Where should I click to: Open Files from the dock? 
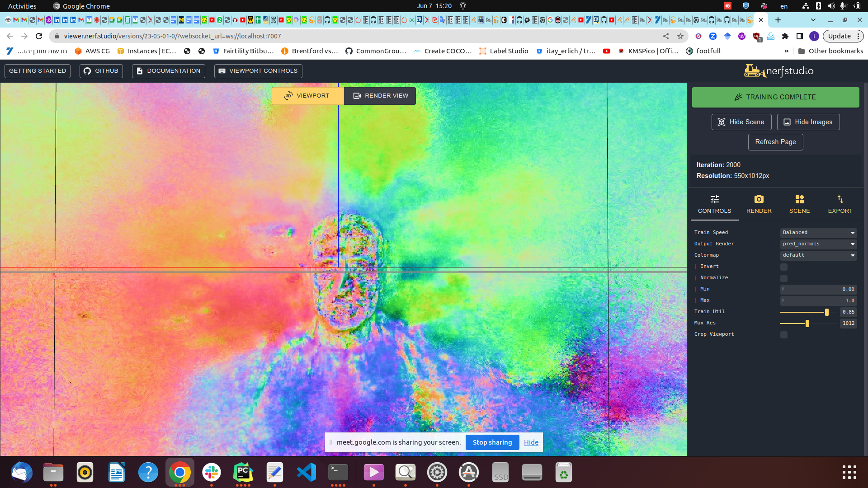click(x=53, y=473)
